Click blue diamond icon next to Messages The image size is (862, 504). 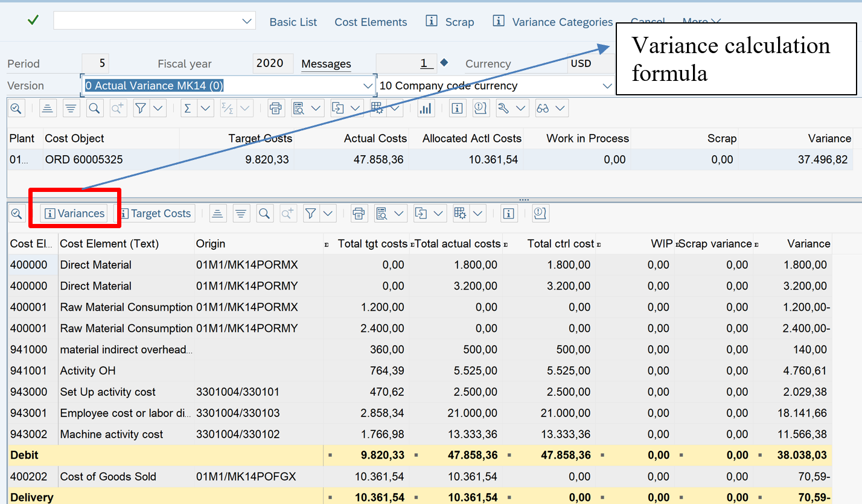pyautogui.click(x=444, y=63)
